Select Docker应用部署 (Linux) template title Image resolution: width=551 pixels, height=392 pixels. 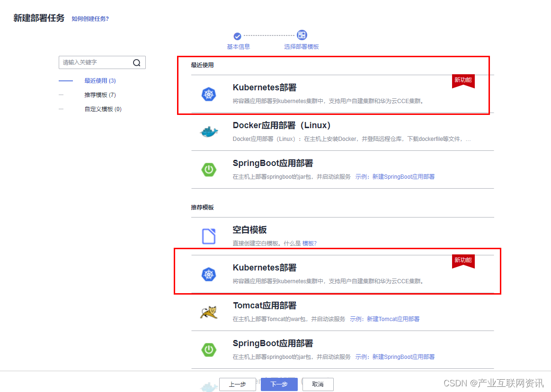282,125
